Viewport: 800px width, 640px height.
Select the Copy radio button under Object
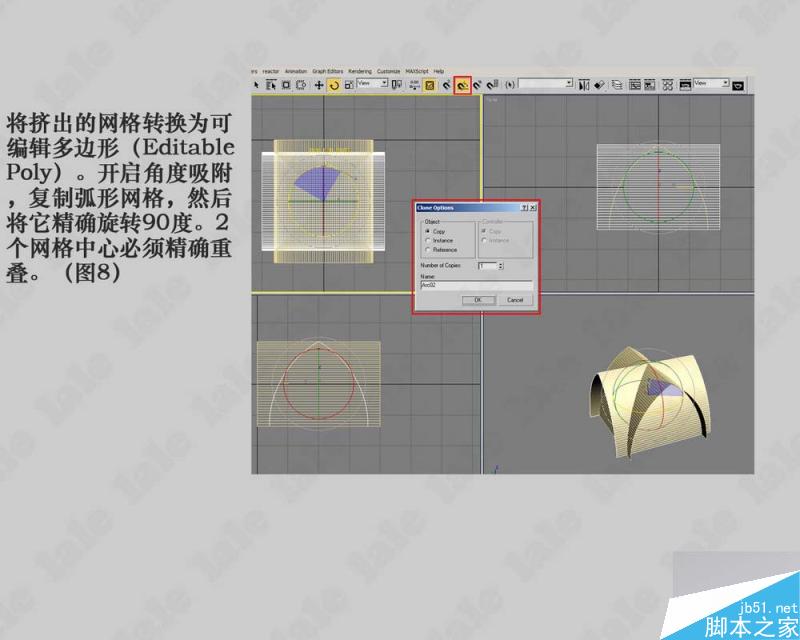tap(427, 231)
